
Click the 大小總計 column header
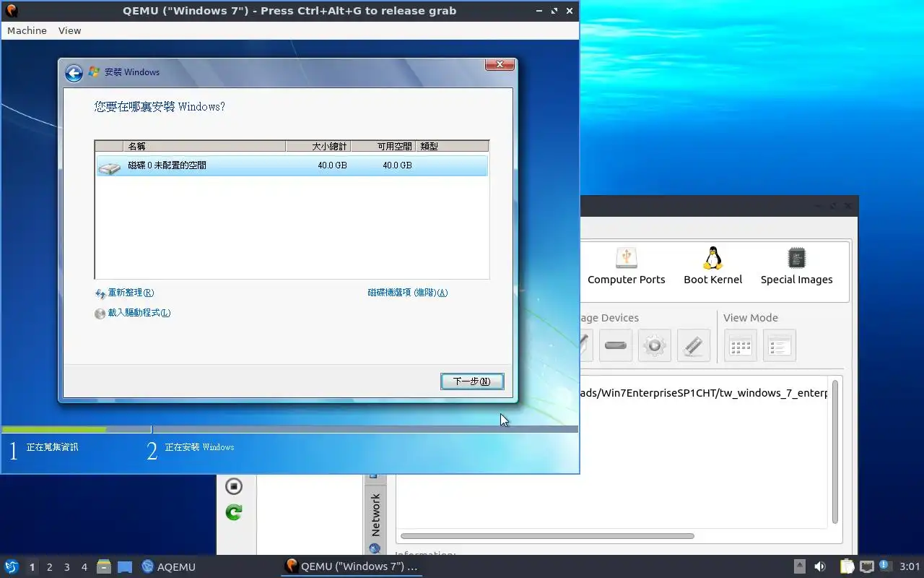coord(318,146)
